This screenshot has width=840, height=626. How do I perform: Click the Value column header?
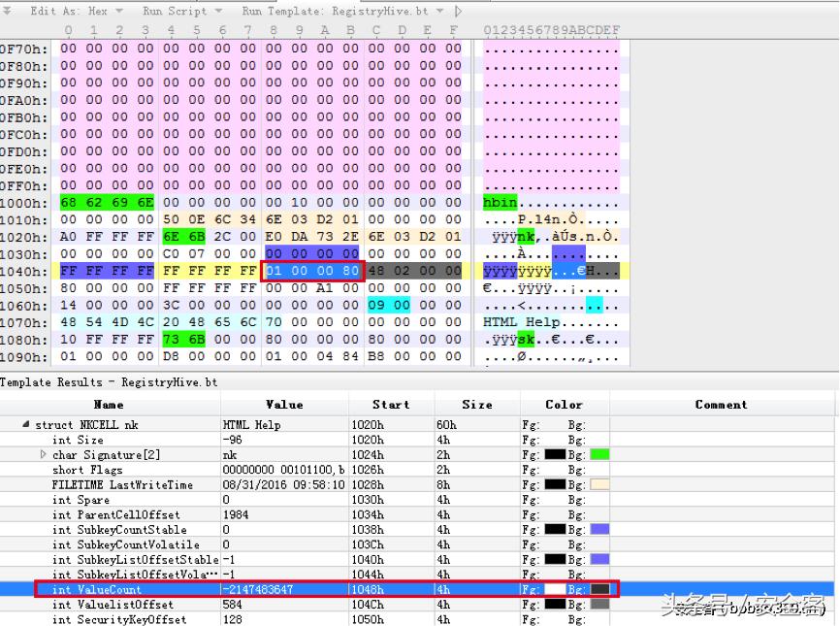(284, 405)
